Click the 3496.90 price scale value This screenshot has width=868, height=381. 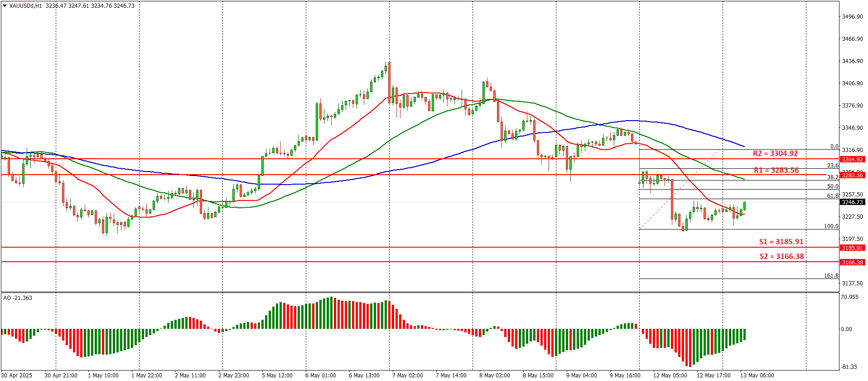tap(852, 16)
